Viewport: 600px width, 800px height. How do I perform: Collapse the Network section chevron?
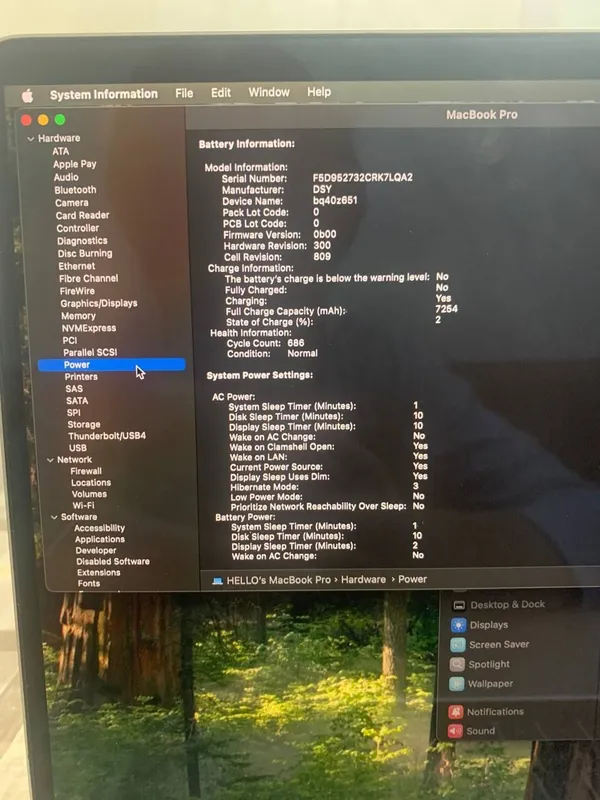coord(50,460)
